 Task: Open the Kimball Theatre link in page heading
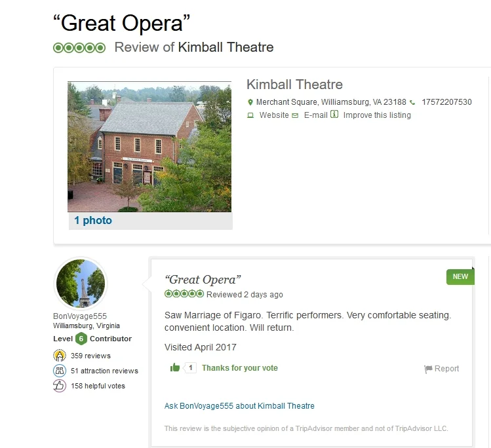click(226, 47)
